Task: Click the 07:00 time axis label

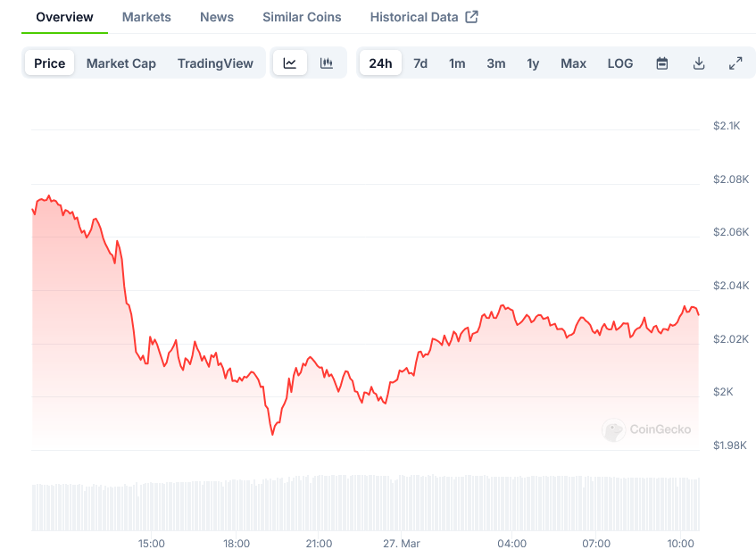Action: 596,544
